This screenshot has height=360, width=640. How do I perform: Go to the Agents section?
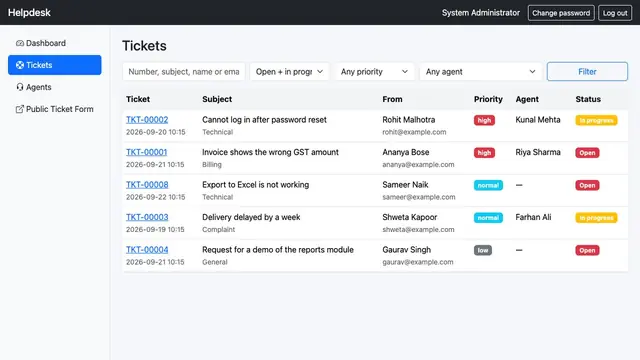[55, 87]
